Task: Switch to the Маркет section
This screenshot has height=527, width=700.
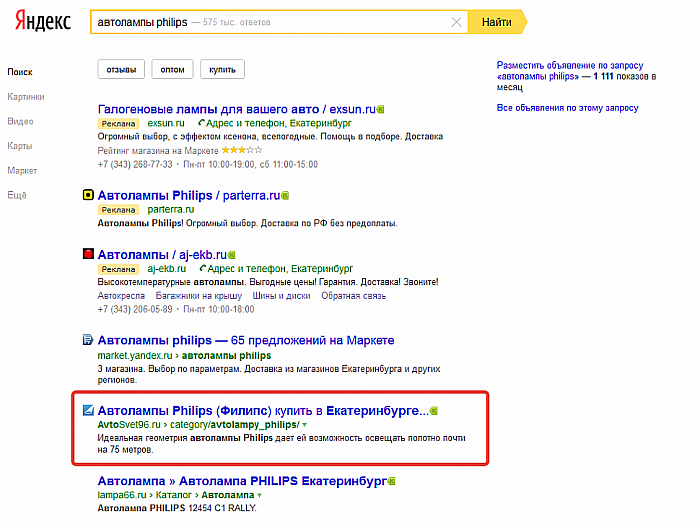Action: pyautogui.click(x=22, y=170)
